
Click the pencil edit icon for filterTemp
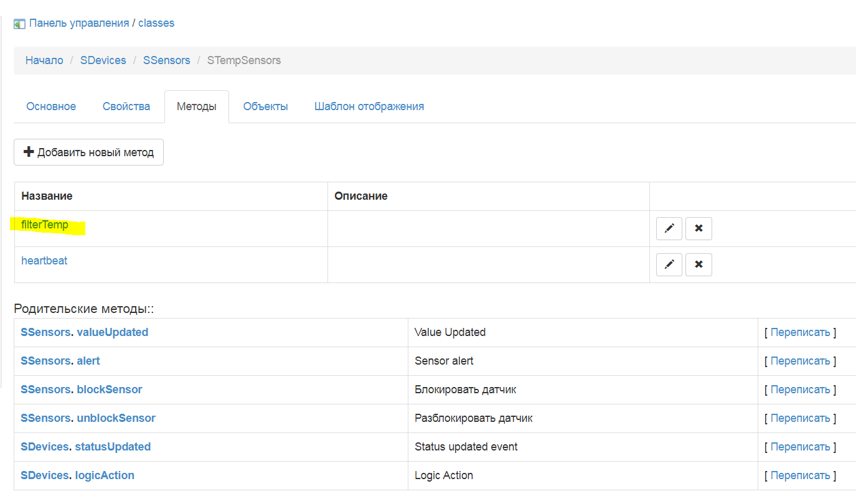tap(669, 229)
